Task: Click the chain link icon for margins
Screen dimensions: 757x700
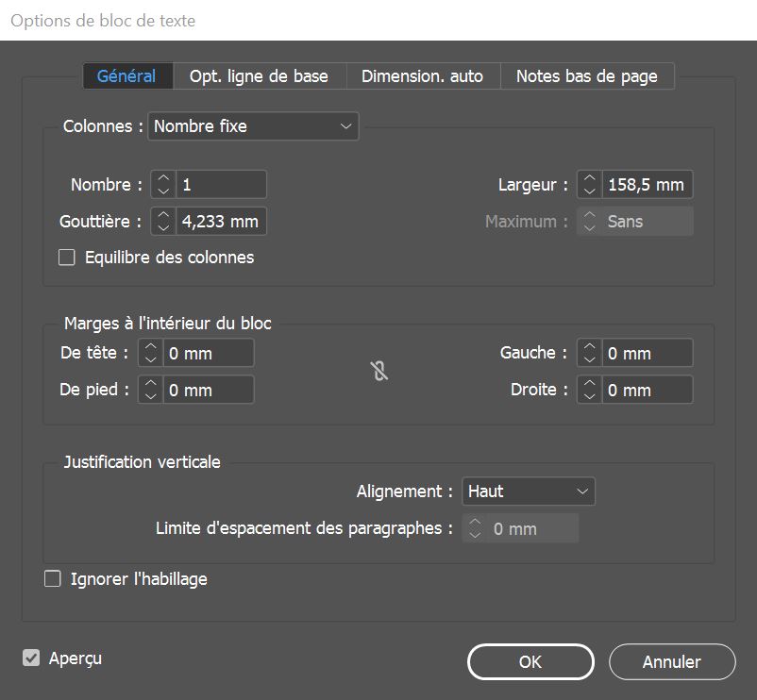Action: (378, 372)
